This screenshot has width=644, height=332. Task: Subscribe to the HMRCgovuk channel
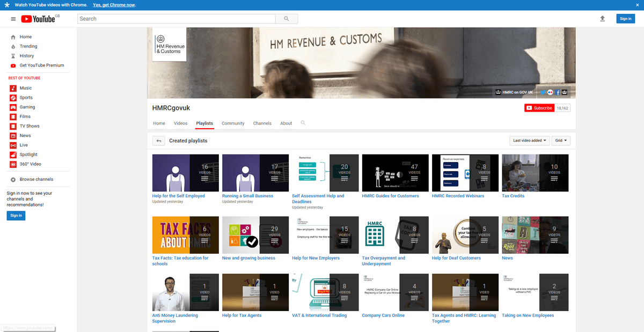pos(539,108)
